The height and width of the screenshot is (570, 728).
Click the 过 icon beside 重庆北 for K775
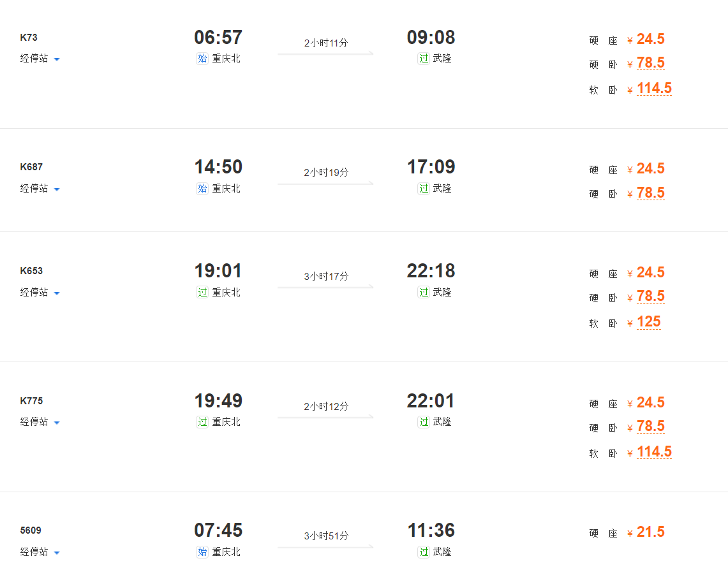point(202,422)
